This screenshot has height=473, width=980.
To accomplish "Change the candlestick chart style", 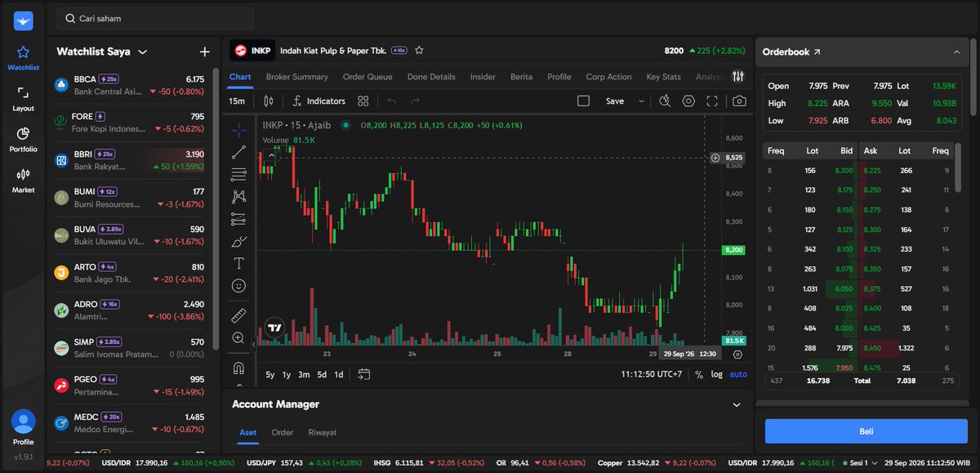I will pyautogui.click(x=269, y=101).
